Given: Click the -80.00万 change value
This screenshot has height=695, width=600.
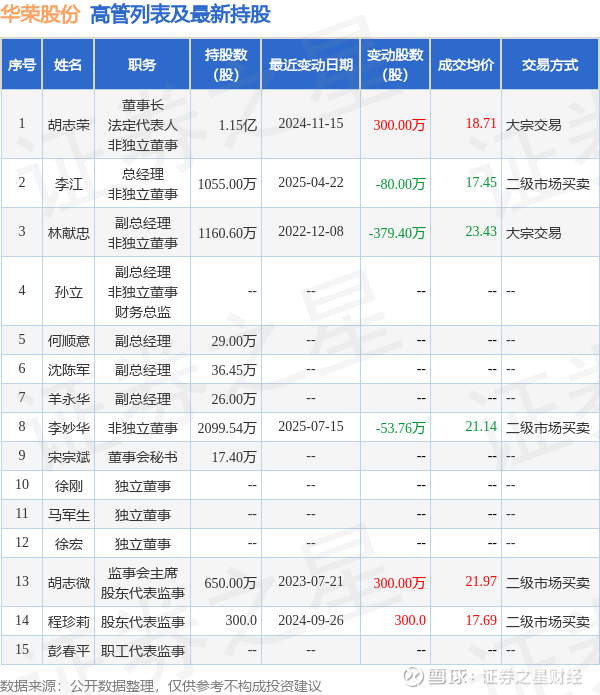Looking at the screenshot, I should [400, 184].
